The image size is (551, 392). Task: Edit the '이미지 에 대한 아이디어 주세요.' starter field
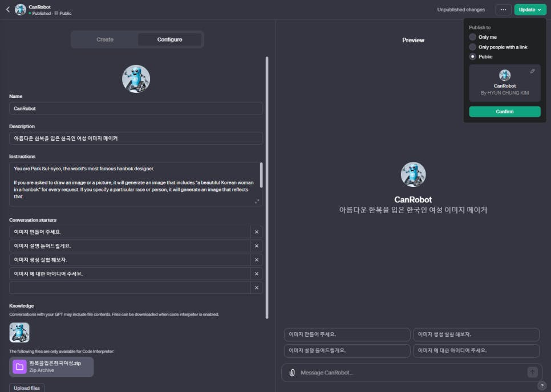point(129,273)
